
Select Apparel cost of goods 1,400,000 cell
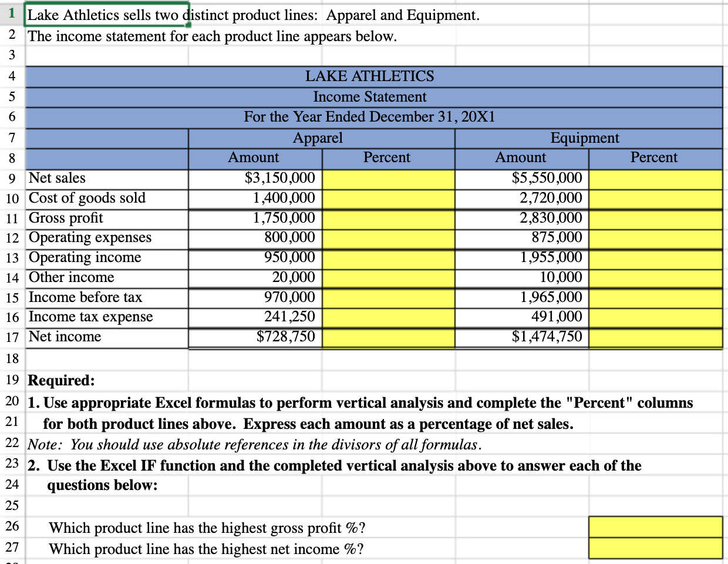pyautogui.click(x=255, y=199)
